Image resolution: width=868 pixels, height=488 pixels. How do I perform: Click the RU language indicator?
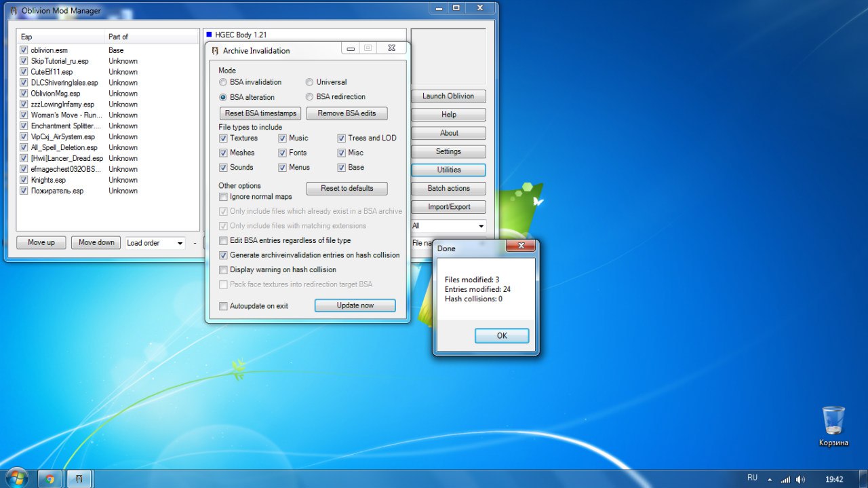click(752, 478)
